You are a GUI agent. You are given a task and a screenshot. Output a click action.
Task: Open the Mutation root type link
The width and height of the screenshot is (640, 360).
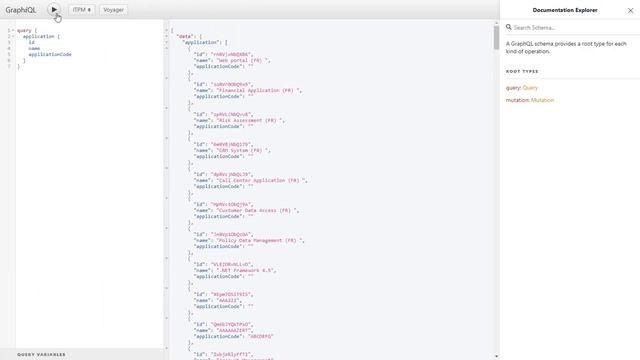coord(542,100)
